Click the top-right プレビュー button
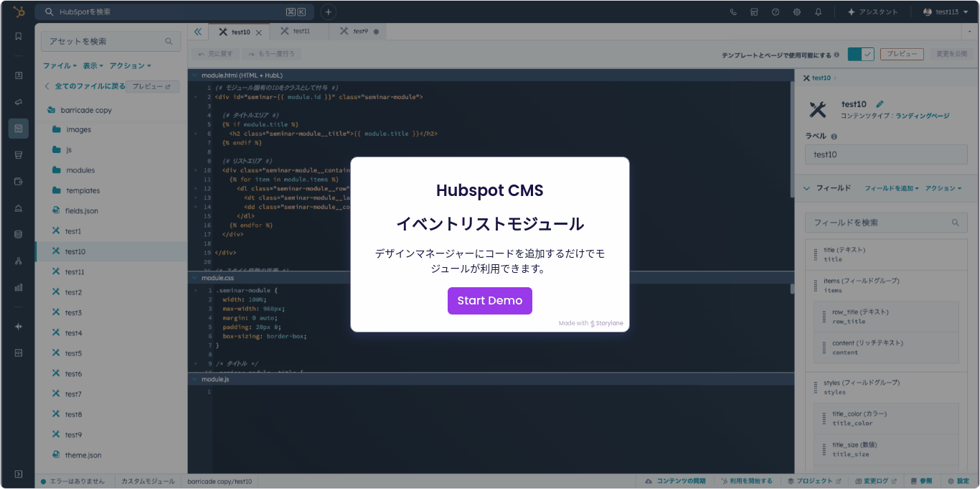980x489 pixels. coord(901,54)
